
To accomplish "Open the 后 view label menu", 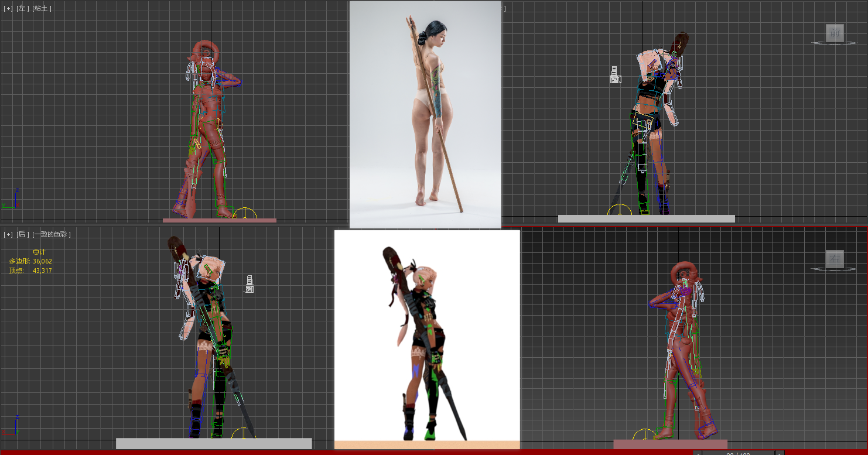I will pyautogui.click(x=22, y=234).
